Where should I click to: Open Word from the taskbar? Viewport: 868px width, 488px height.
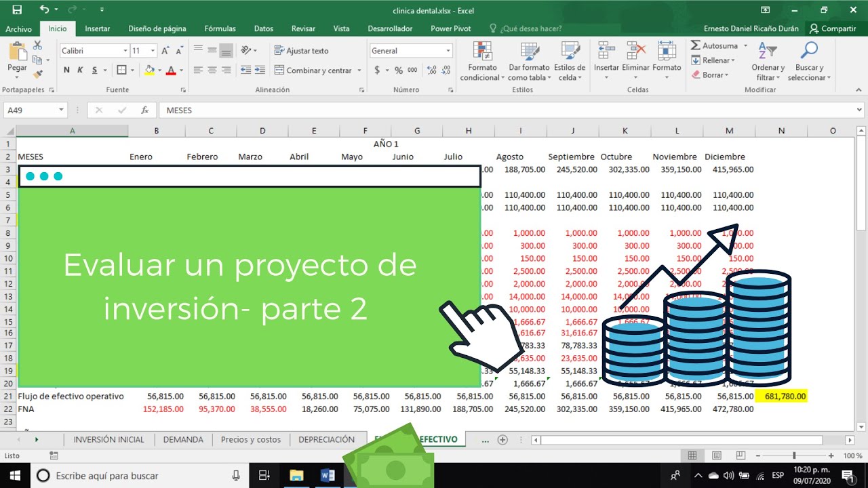[328, 475]
